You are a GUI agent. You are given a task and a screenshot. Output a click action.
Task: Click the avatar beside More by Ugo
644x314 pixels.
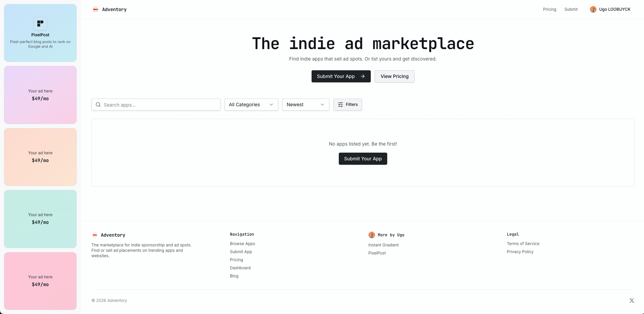coord(371,235)
